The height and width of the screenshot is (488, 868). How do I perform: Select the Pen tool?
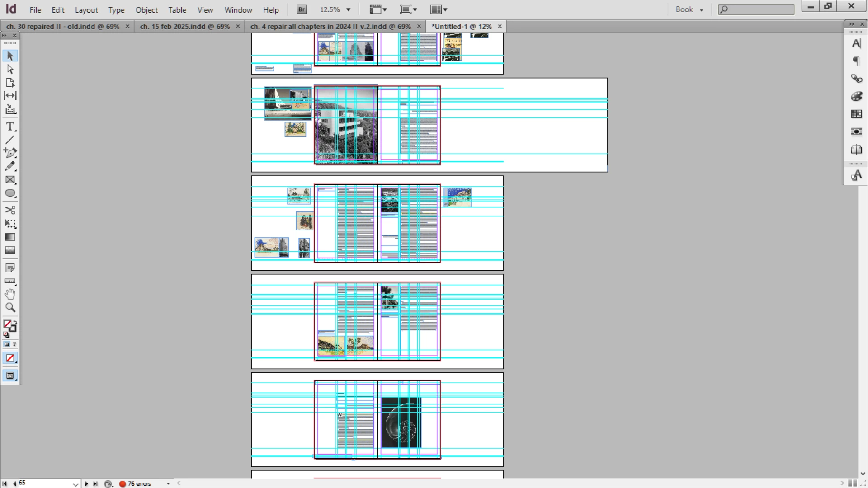pyautogui.click(x=10, y=153)
